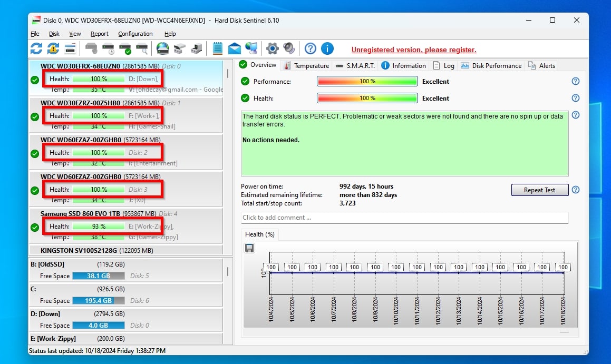Click the speaker sound alert icon

289,49
